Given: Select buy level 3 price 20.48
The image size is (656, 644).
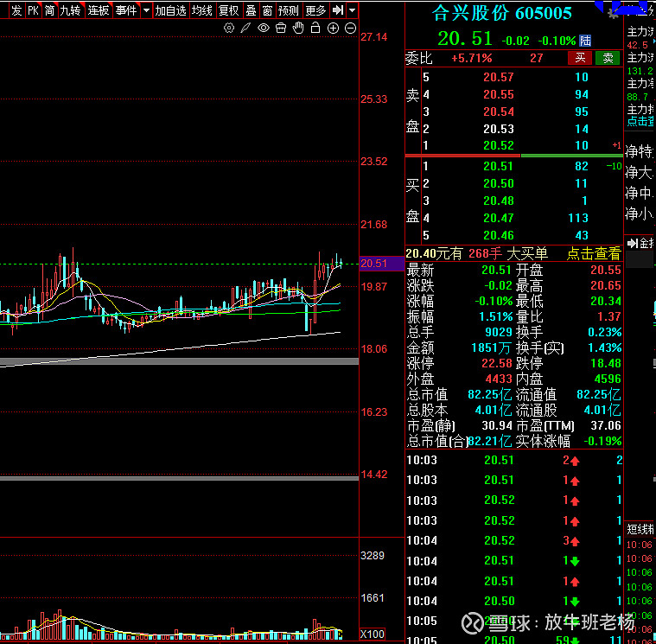Looking at the screenshot, I should [x=499, y=201].
